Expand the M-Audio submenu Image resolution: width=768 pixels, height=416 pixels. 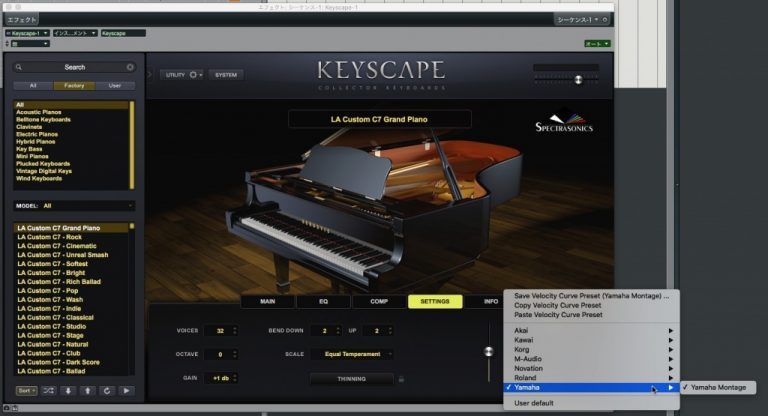tap(591, 359)
